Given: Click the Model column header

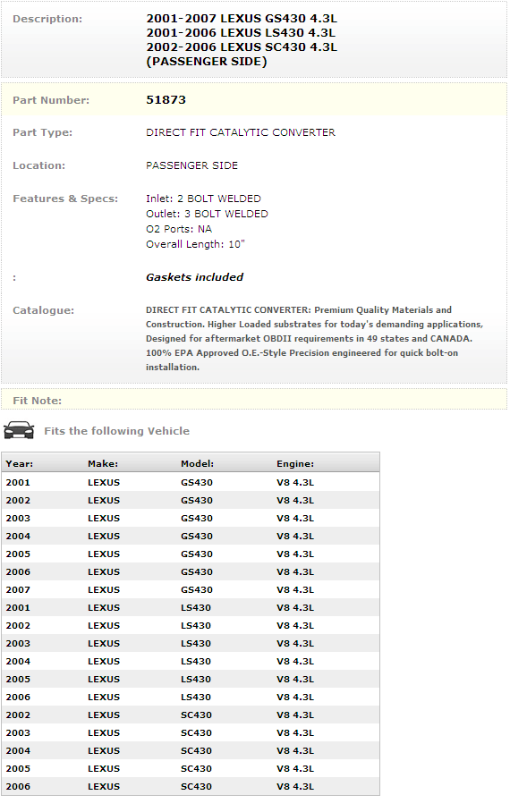Looking at the screenshot, I should [x=197, y=463].
